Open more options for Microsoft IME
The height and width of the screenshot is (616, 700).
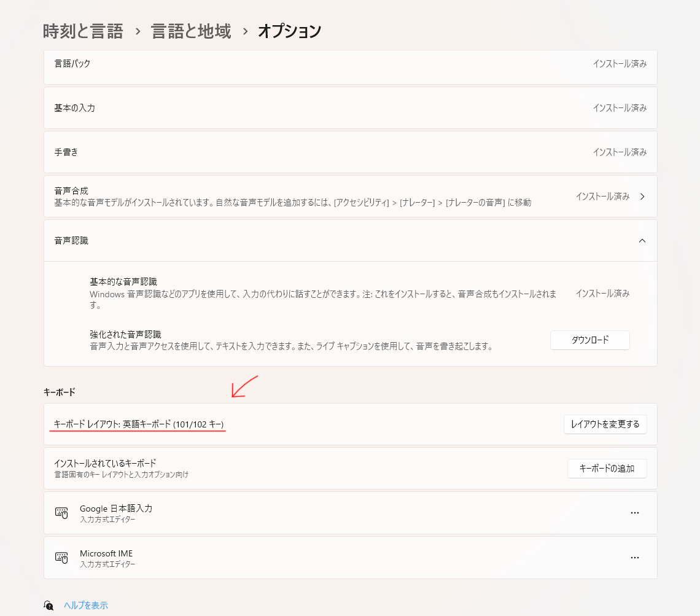[634, 558]
